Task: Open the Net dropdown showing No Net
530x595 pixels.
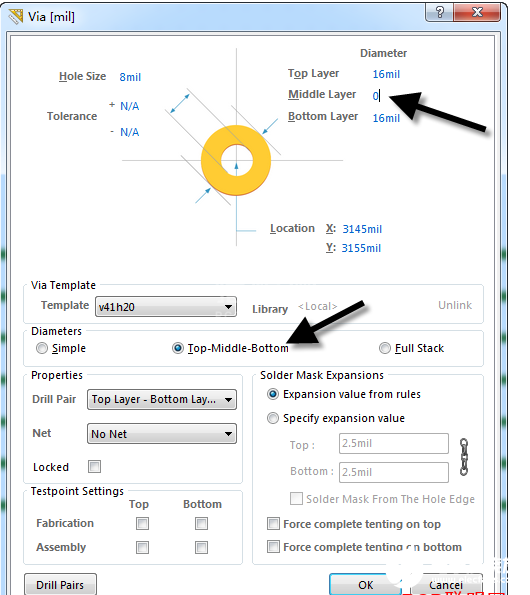Action: pyautogui.click(x=162, y=434)
